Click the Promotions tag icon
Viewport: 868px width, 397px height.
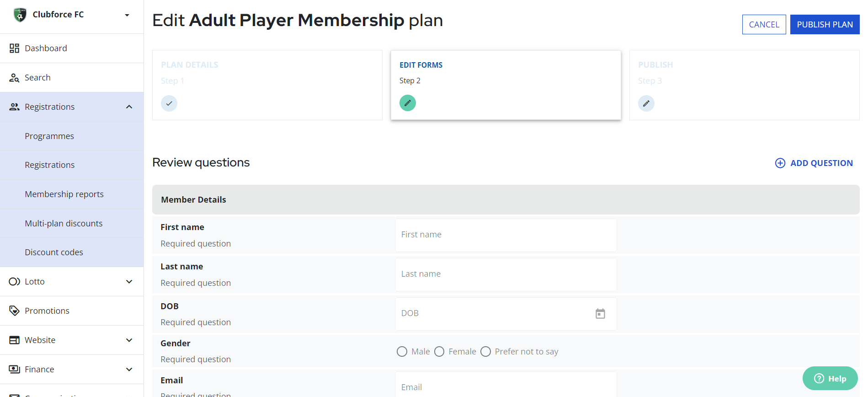(x=15, y=311)
